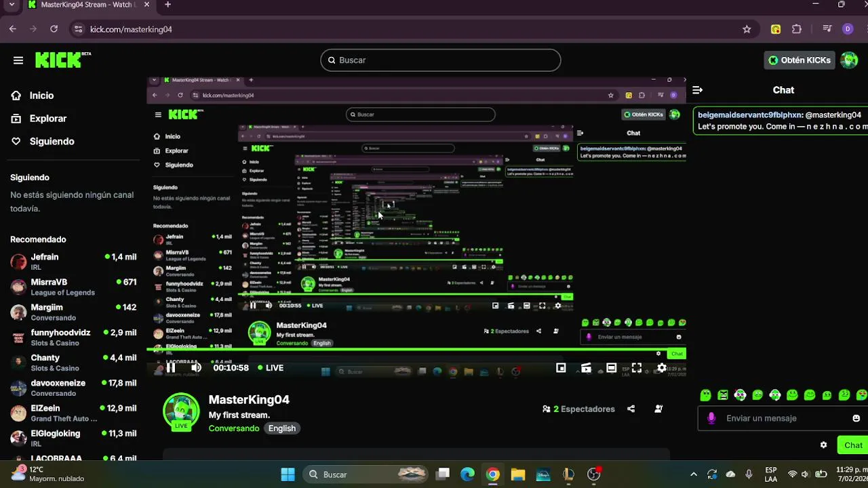
Task: Open the ESP LAA language switcher
Action: coord(771,474)
